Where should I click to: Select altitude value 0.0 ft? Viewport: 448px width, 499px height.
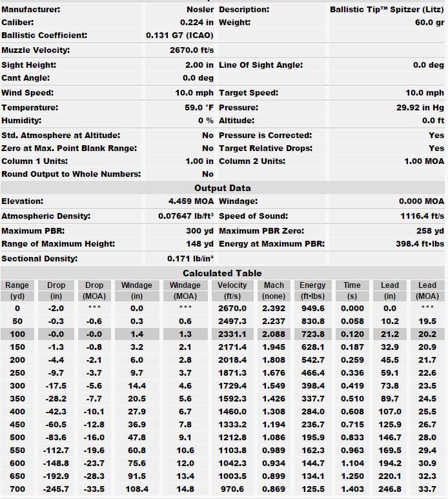(433, 121)
